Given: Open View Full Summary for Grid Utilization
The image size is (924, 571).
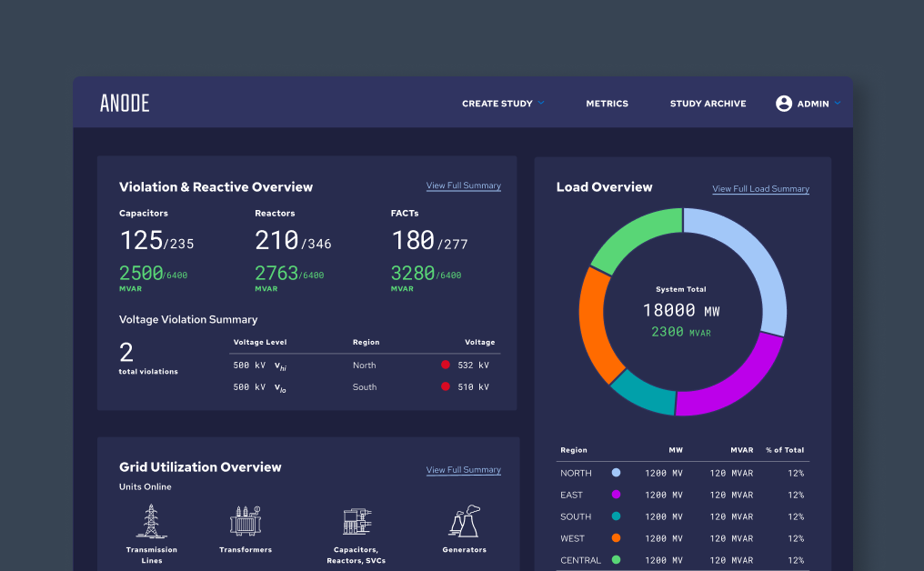Looking at the screenshot, I should pos(463,470).
